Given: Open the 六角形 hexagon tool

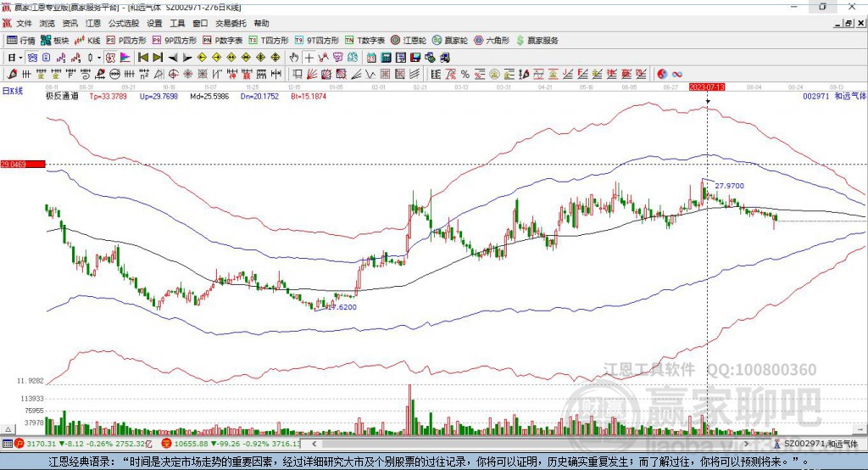Looking at the screenshot, I should tap(492, 41).
